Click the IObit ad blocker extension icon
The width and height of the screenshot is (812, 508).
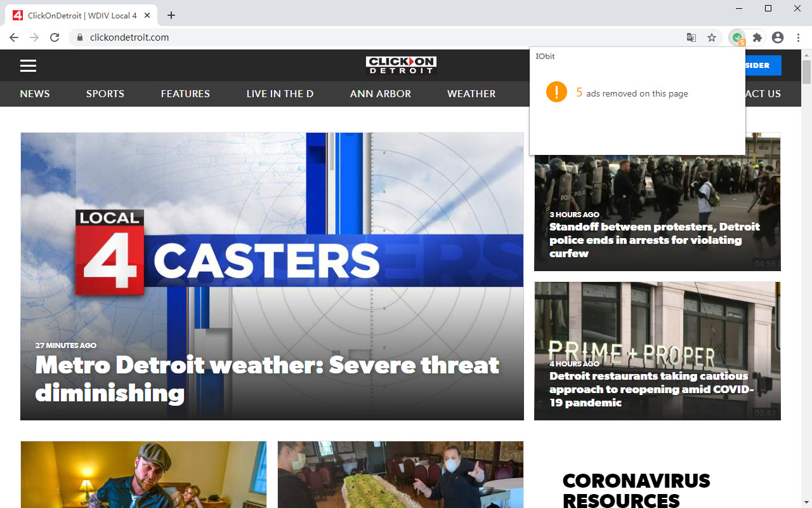click(x=737, y=38)
